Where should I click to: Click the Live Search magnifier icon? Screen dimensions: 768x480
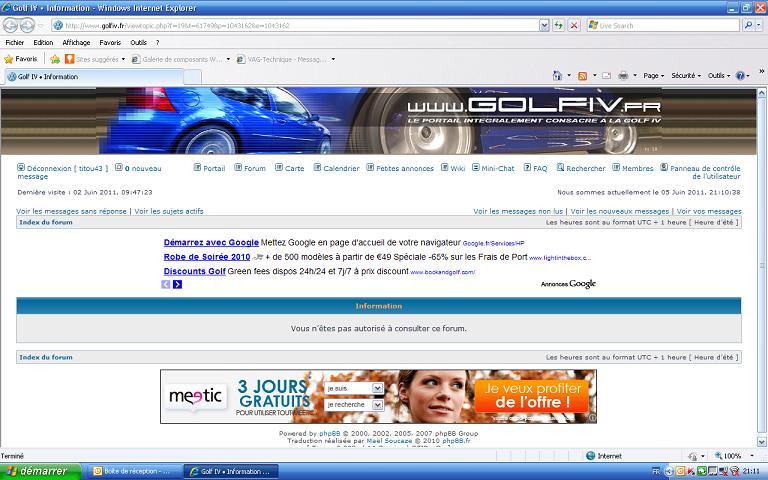click(748, 25)
